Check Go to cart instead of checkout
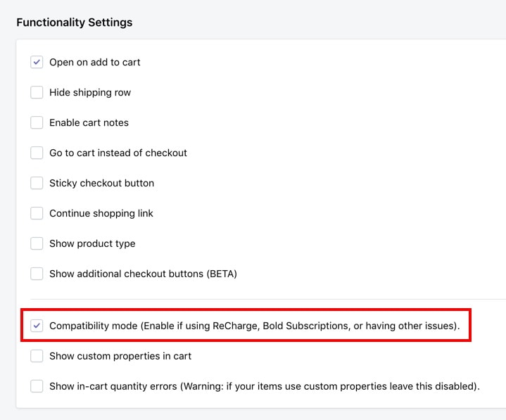The width and height of the screenshot is (506, 420). point(37,153)
